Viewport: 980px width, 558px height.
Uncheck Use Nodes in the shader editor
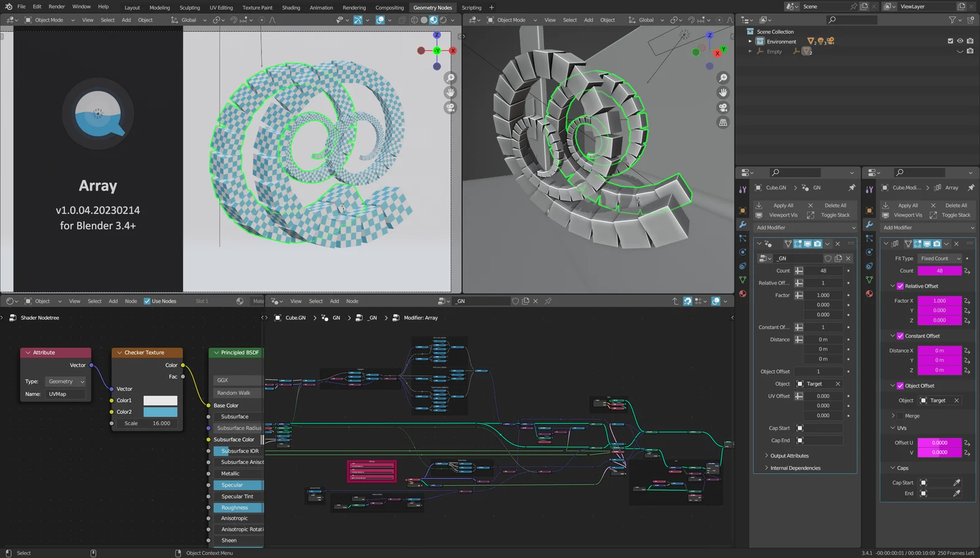click(147, 301)
